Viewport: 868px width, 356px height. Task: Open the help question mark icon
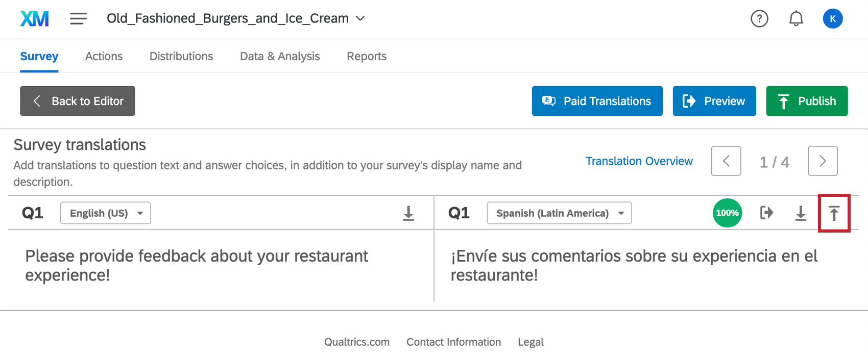click(x=759, y=19)
